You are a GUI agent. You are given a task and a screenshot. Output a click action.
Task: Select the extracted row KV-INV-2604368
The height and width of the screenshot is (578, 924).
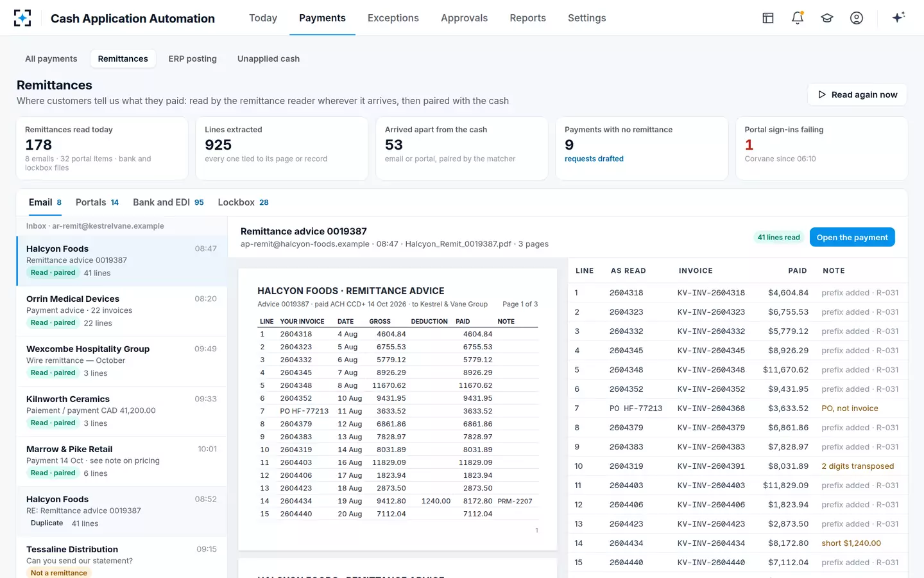click(738, 408)
